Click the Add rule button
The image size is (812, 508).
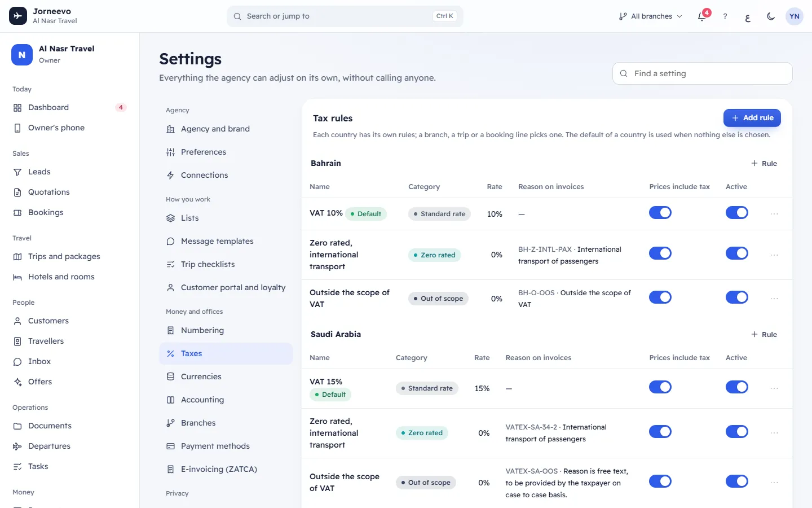[x=752, y=118]
